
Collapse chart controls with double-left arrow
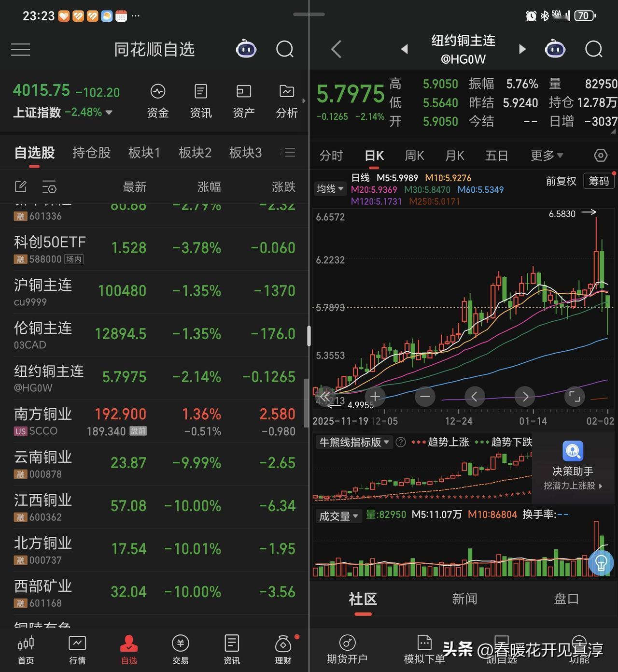324,397
